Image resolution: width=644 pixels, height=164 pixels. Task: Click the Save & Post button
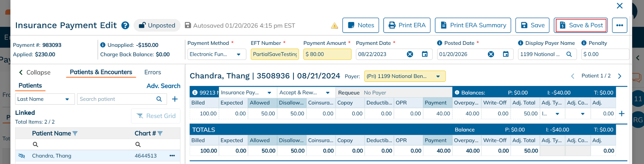580,25
